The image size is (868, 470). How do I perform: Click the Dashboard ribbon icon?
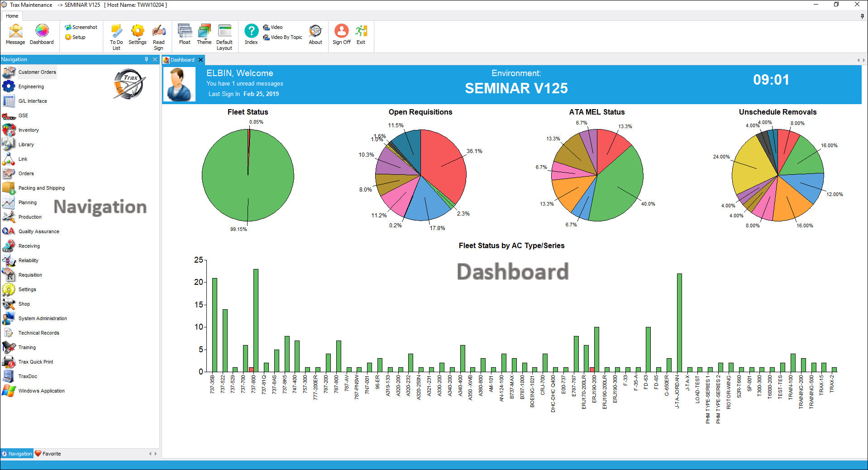(42, 34)
